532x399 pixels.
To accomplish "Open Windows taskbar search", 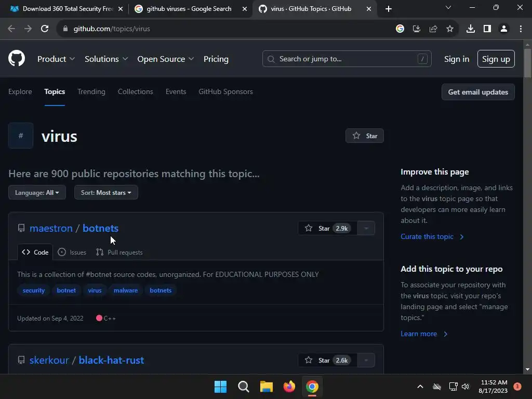I will coord(243,387).
